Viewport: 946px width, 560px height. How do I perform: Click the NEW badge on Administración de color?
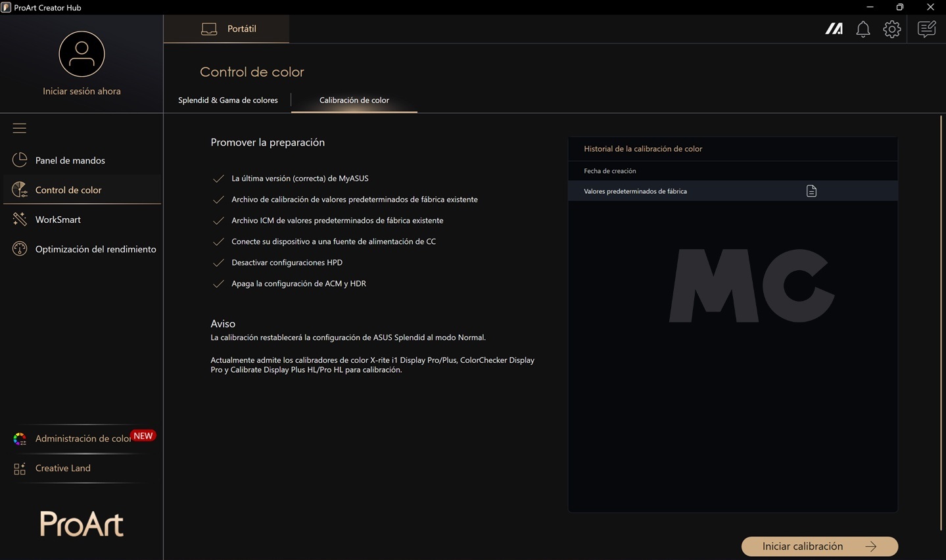143,436
